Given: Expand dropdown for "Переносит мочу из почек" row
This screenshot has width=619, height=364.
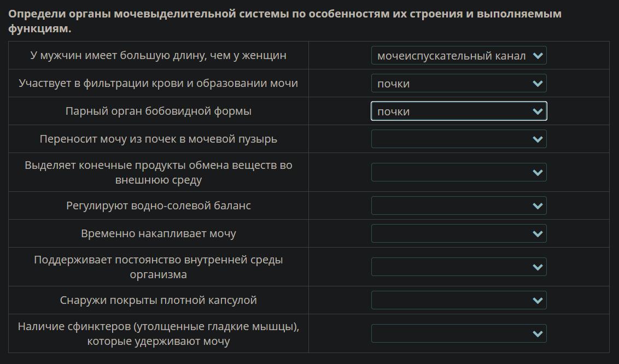Looking at the screenshot, I should point(458,139).
